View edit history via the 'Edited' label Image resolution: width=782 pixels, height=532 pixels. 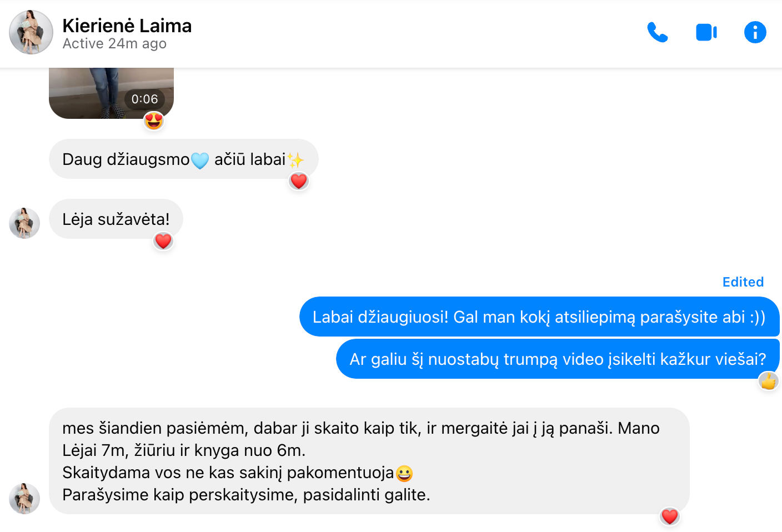click(x=743, y=282)
